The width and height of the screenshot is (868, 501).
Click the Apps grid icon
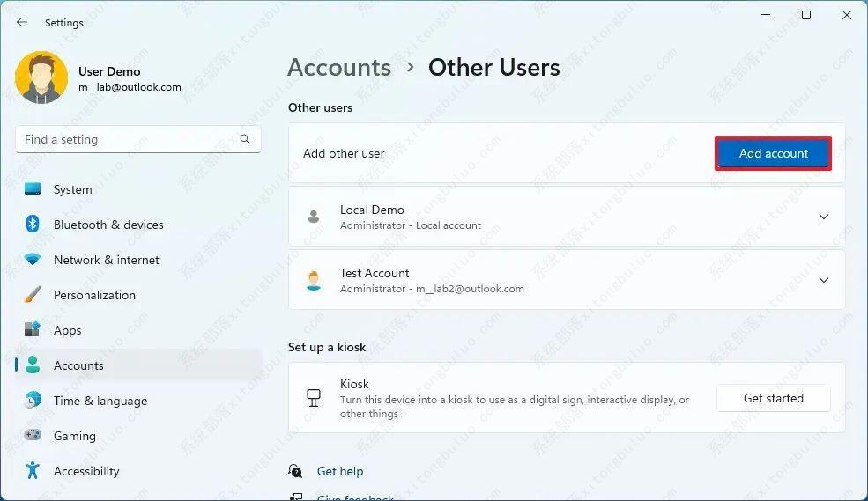click(33, 330)
